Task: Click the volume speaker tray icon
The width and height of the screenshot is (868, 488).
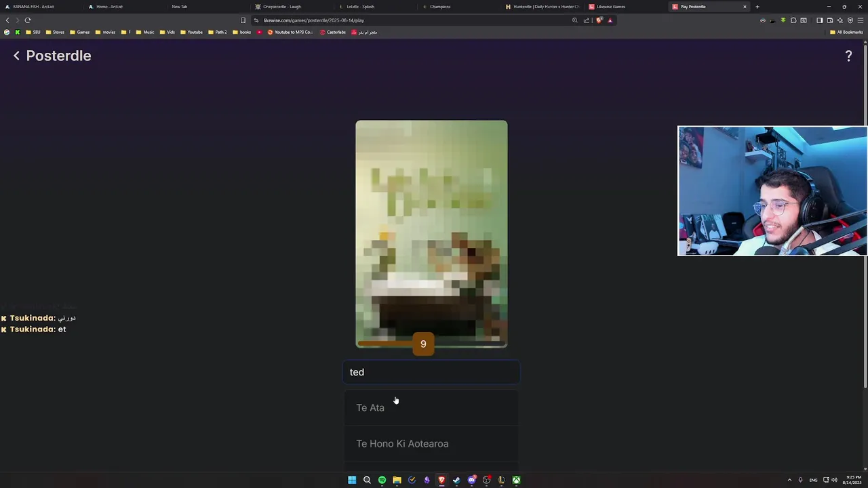Action: tap(834, 480)
